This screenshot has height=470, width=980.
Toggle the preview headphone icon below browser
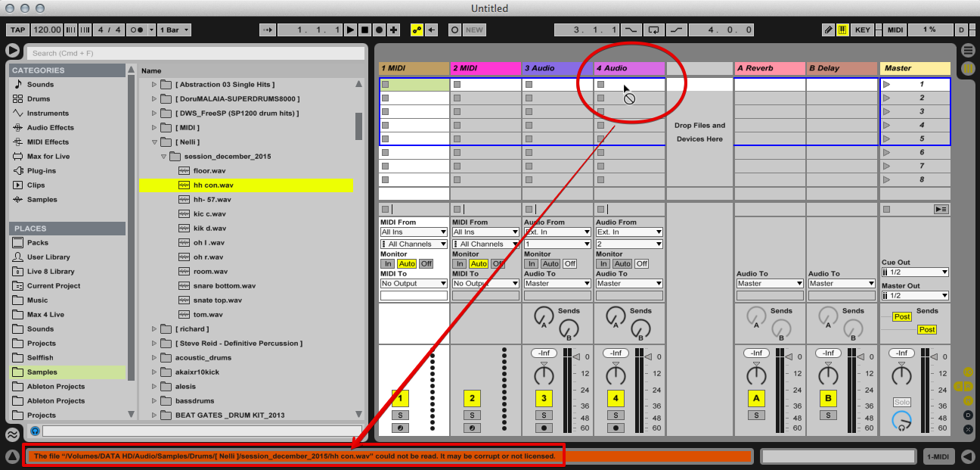35,431
